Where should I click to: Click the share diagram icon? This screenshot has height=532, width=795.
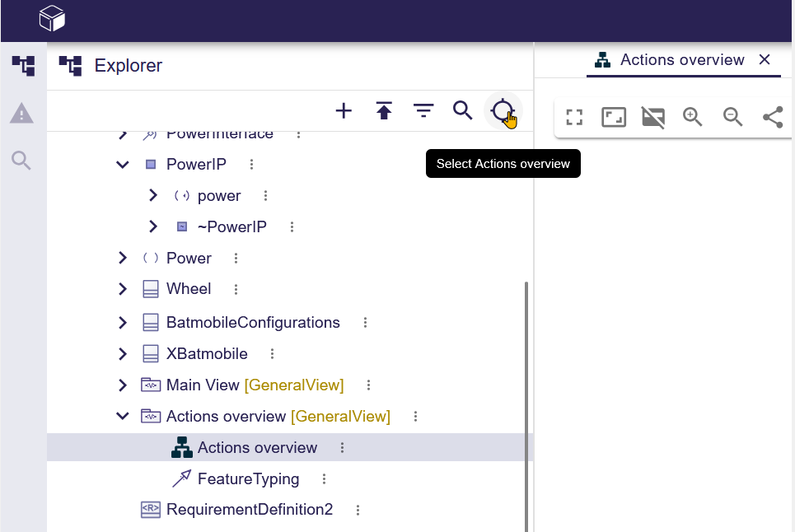773,117
